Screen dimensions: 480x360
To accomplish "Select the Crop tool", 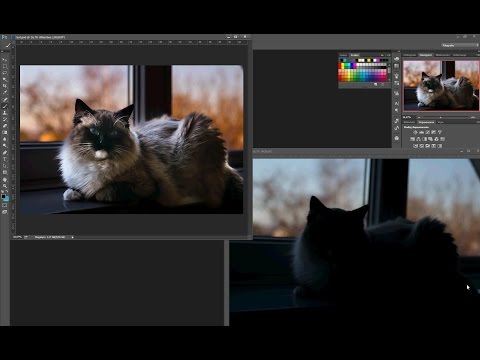I will pyautogui.click(x=5, y=86).
